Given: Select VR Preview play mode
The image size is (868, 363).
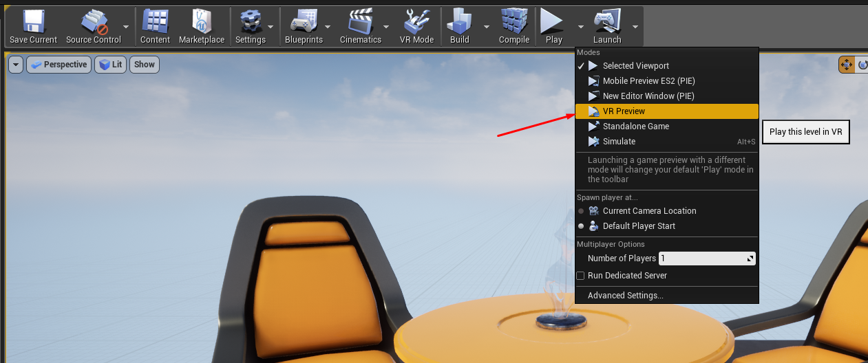Looking at the screenshot, I should tap(666, 111).
